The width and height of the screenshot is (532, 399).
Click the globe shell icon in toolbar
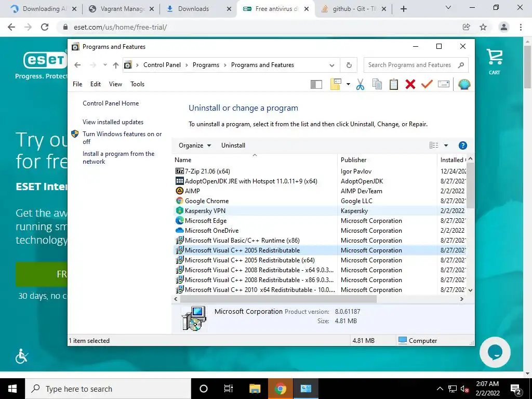(x=464, y=84)
